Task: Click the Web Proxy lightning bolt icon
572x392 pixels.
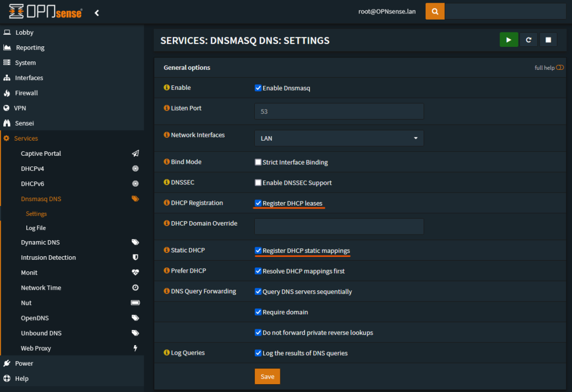Action: [x=135, y=348]
